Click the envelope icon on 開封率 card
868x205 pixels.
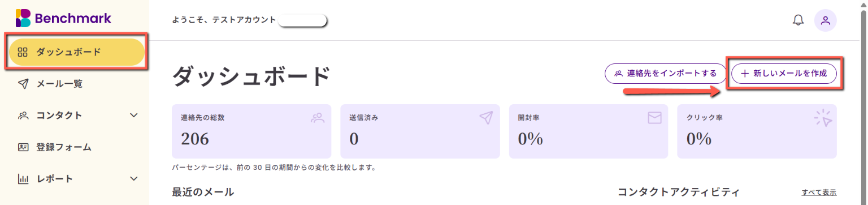point(654,118)
